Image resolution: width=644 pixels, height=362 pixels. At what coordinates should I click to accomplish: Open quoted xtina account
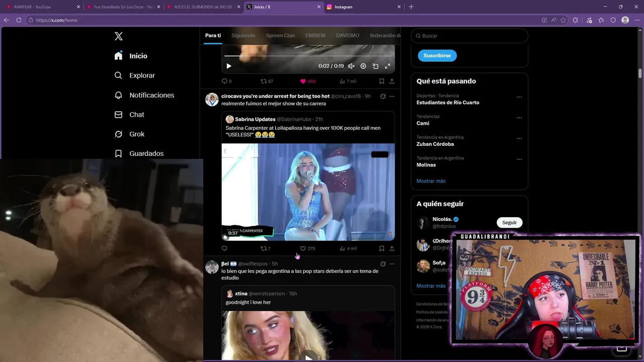tap(241, 294)
